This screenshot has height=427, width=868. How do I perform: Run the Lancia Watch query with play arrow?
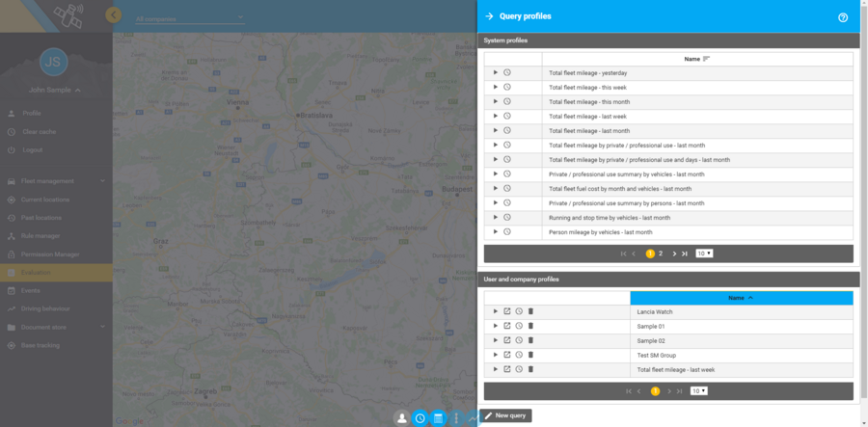tap(496, 311)
